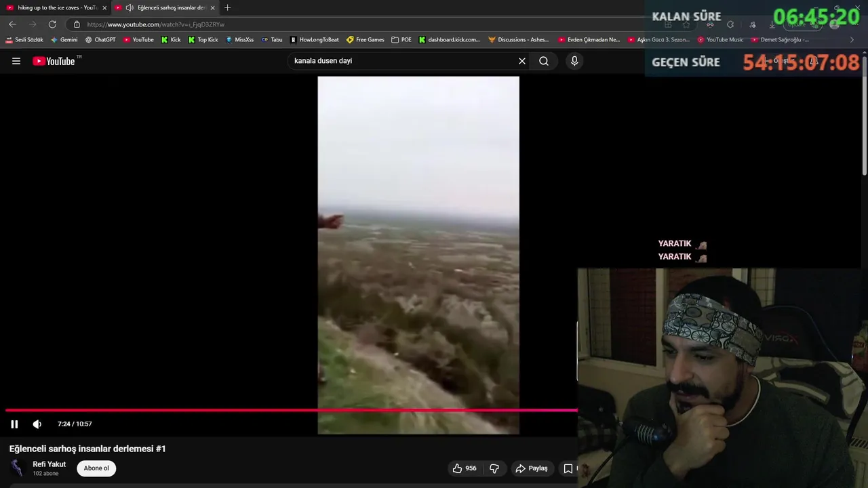Open a new browser tab
Image resolution: width=868 pixels, height=488 pixels.
(x=227, y=7)
